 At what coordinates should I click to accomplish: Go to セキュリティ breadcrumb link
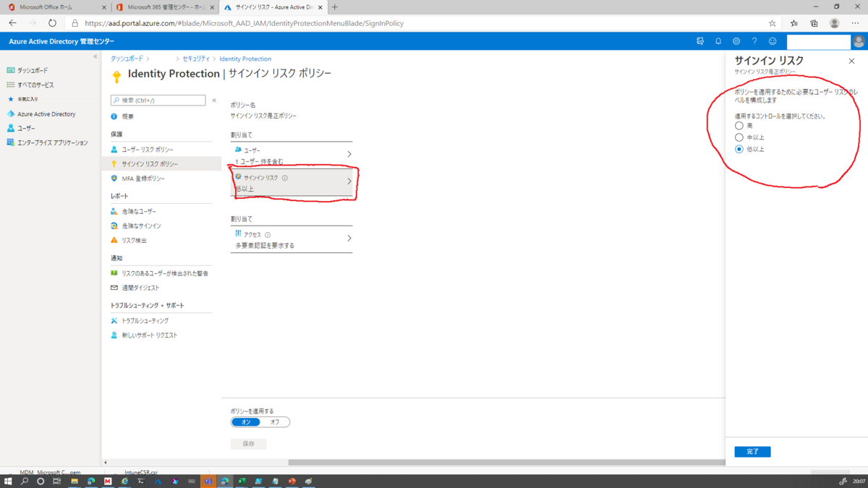click(x=196, y=59)
